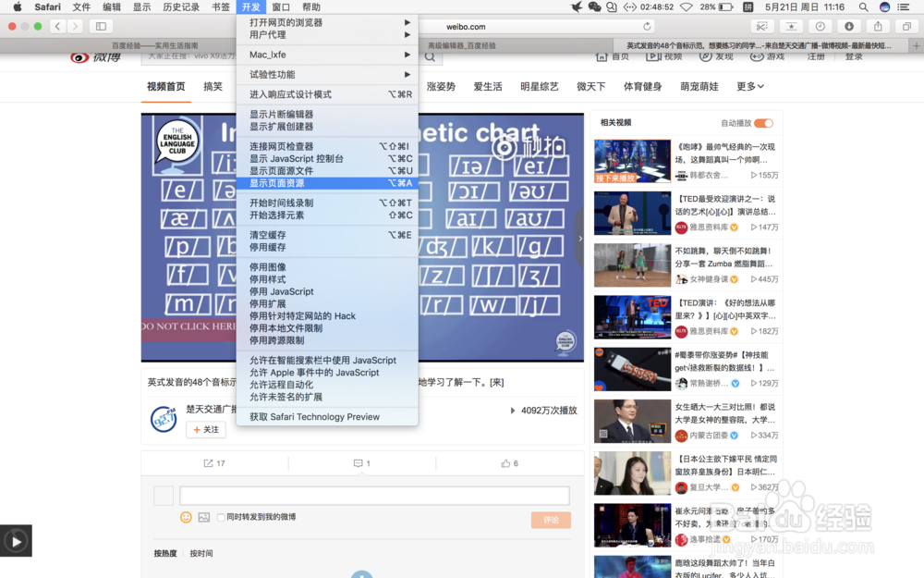Check 同时转发到我的微博 checkbox
924x578 pixels.
[x=221, y=517]
